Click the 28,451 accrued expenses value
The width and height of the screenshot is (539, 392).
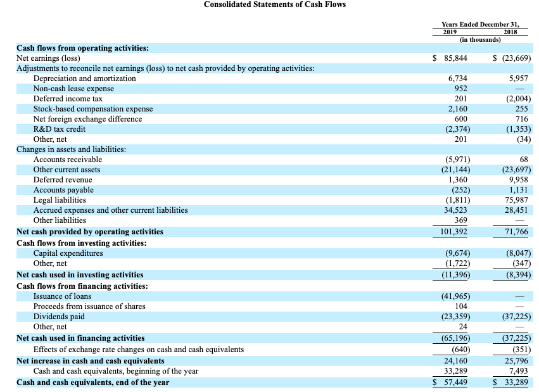click(517, 210)
